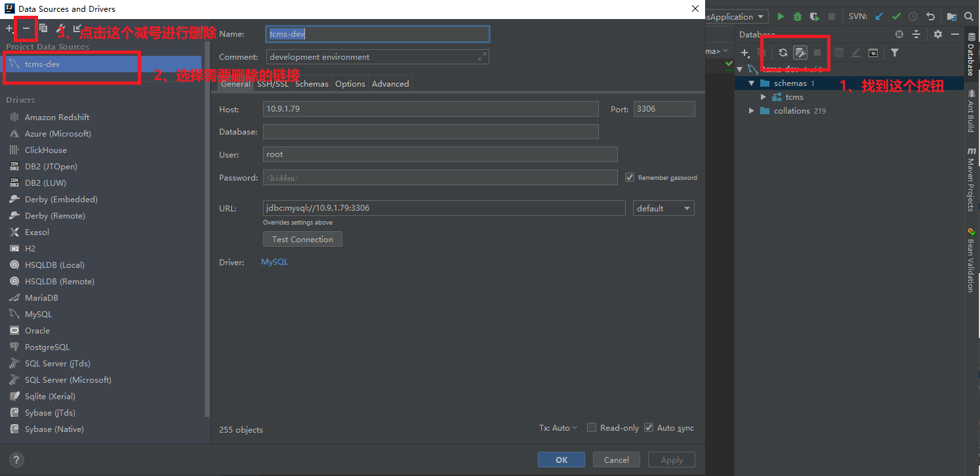The width and height of the screenshot is (980, 476).
Task: Open the Tx: Auto dropdown
Action: point(558,427)
